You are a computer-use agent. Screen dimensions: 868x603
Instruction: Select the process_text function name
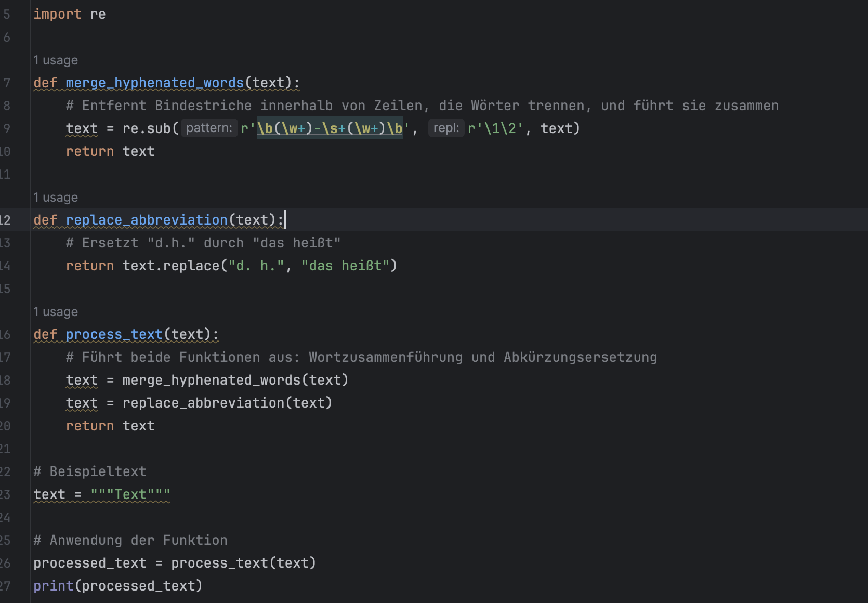[x=114, y=334]
